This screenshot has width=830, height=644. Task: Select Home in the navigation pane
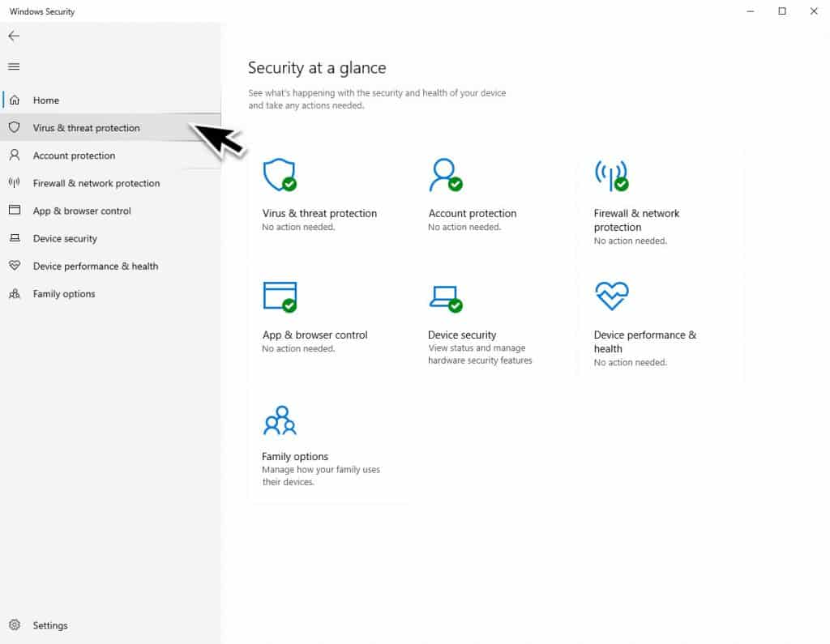(45, 100)
